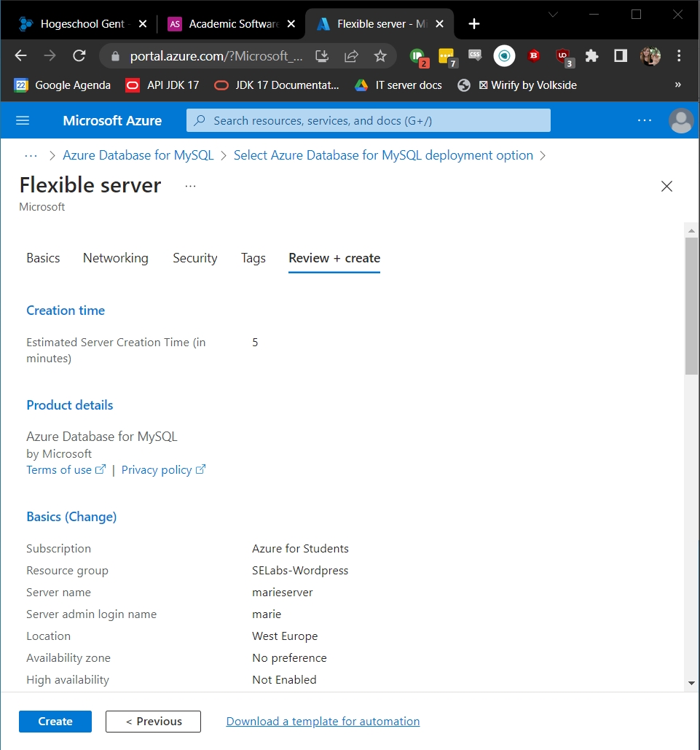Open Azure Database for MySQL breadcrumb
Image resolution: width=700 pixels, height=750 pixels.
(138, 155)
